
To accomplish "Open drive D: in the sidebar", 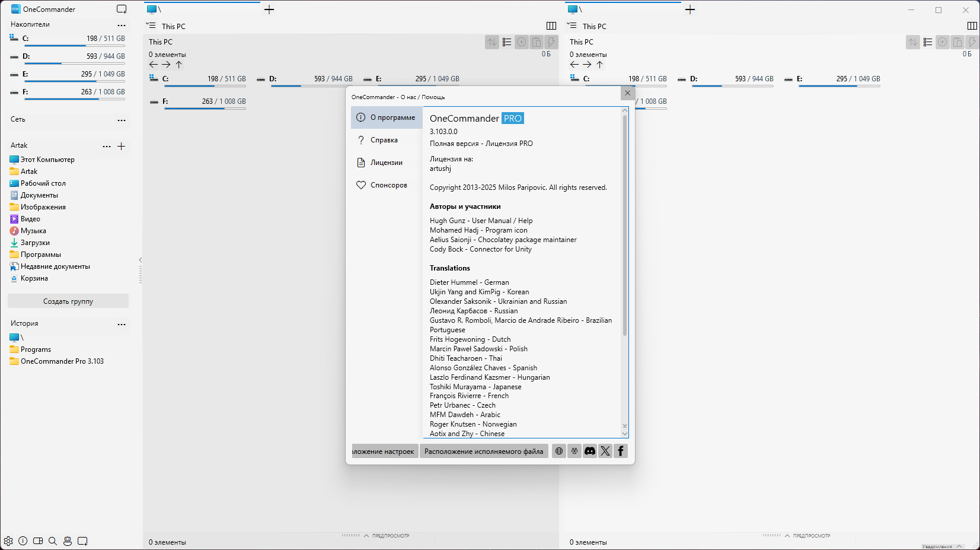I will click(x=68, y=56).
